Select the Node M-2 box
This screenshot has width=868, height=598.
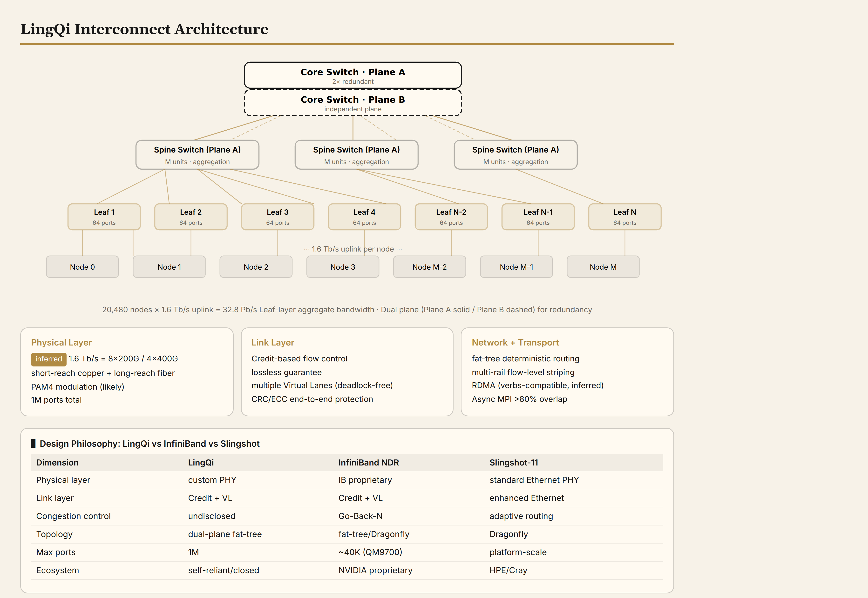tap(430, 267)
